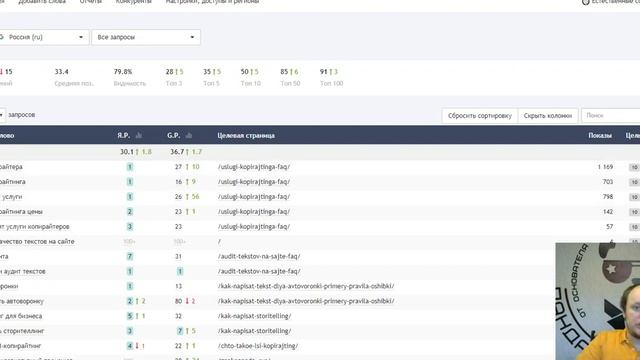Open the Конкуренты menu item
The image size is (640, 360).
[133, 2]
